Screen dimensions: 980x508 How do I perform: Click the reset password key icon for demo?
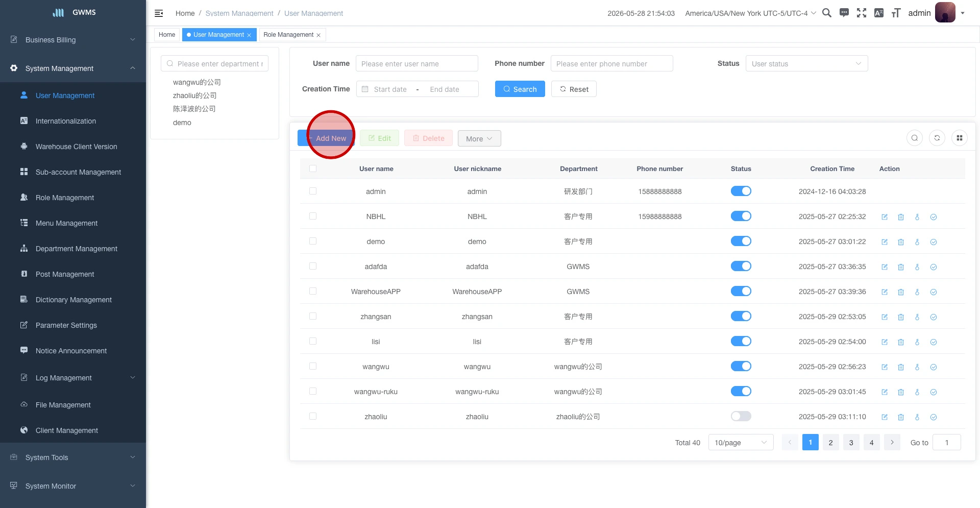tap(917, 242)
